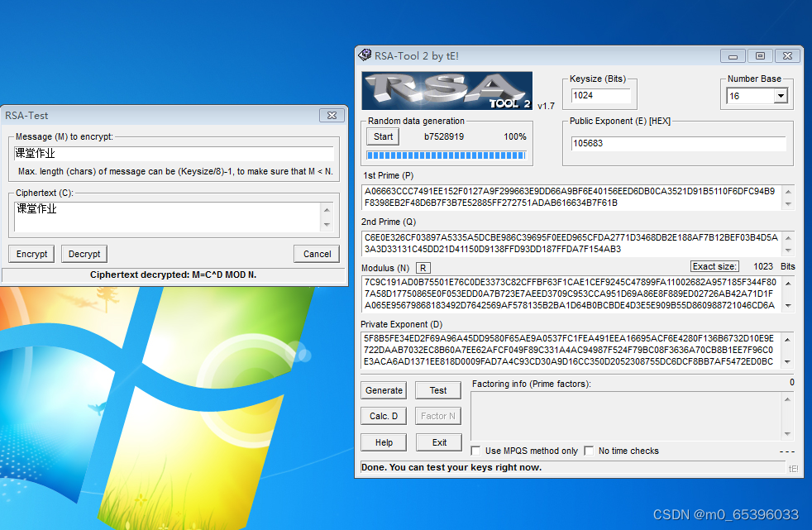Click the 'Ciphertext decrypted: M=C^D MOD N.' status
This screenshot has height=530, width=812.
click(x=173, y=275)
